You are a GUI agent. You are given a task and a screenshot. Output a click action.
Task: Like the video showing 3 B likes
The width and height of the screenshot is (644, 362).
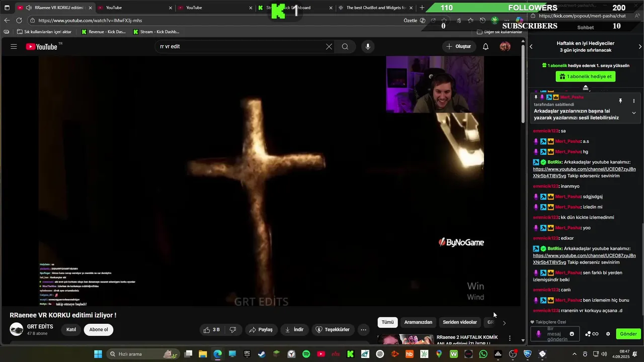tap(211, 330)
